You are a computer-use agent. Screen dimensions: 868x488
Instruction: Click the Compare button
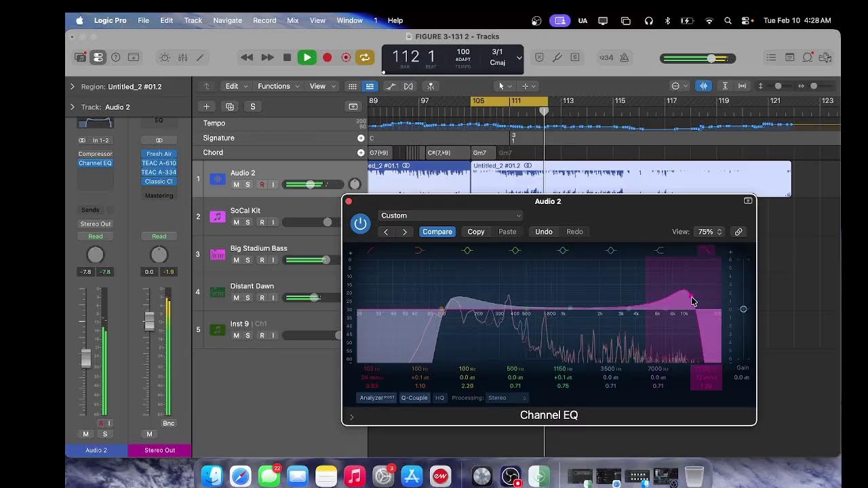click(437, 232)
